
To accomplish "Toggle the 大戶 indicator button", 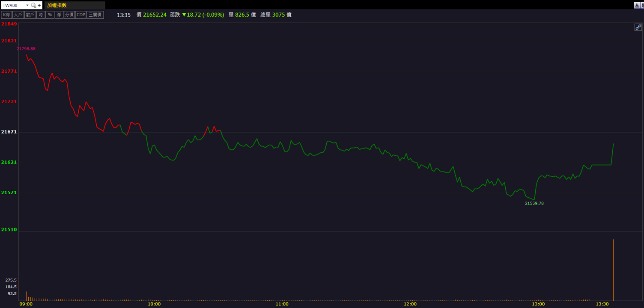I will pyautogui.click(x=18, y=15).
